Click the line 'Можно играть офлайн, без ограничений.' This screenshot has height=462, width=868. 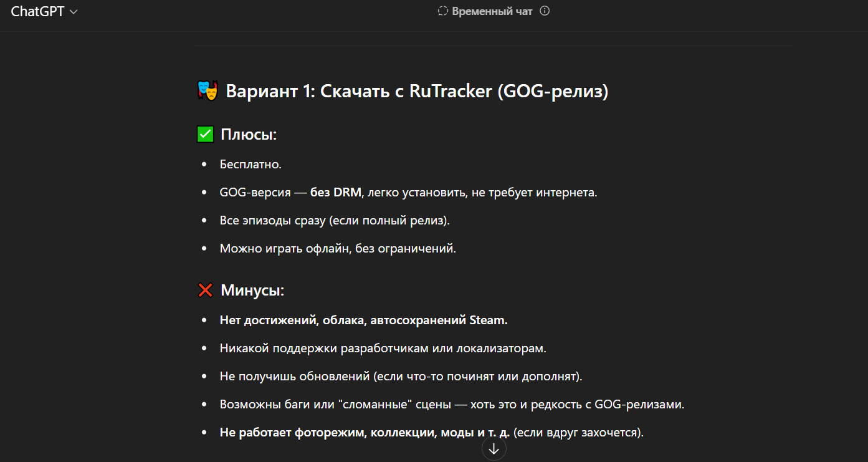point(338,249)
